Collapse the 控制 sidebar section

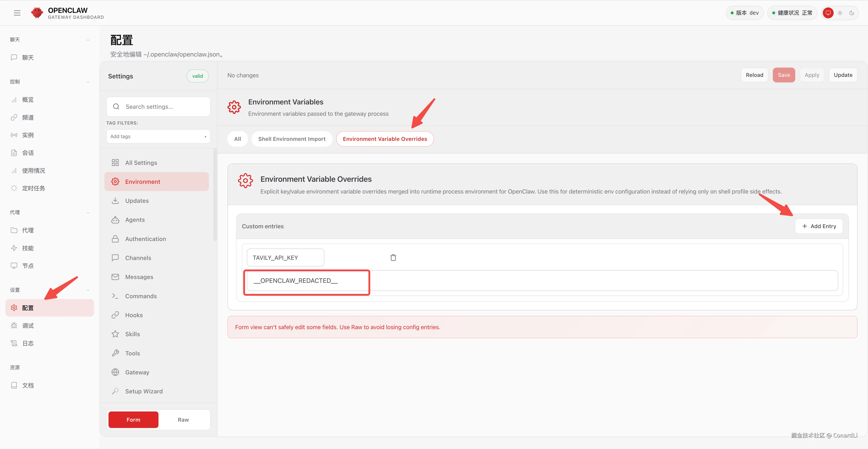[x=88, y=82]
